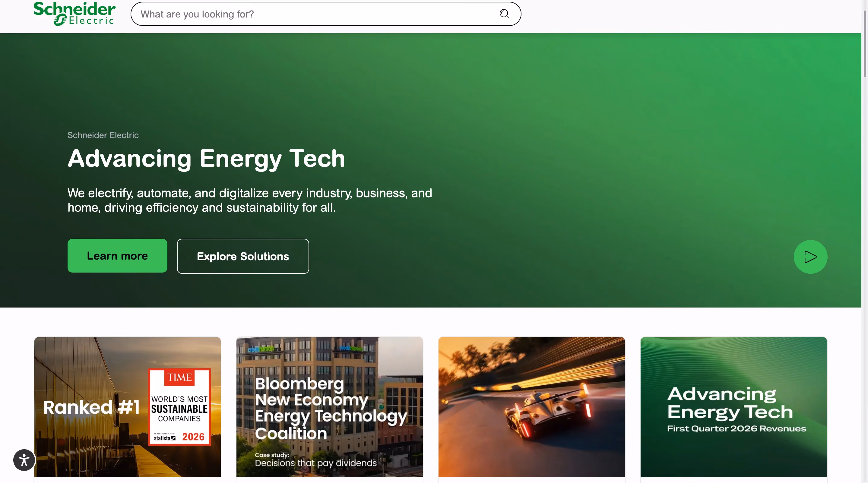The width and height of the screenshot is (868, 483).
Task: Open the race car image card
Action: [x=531, y=407]
